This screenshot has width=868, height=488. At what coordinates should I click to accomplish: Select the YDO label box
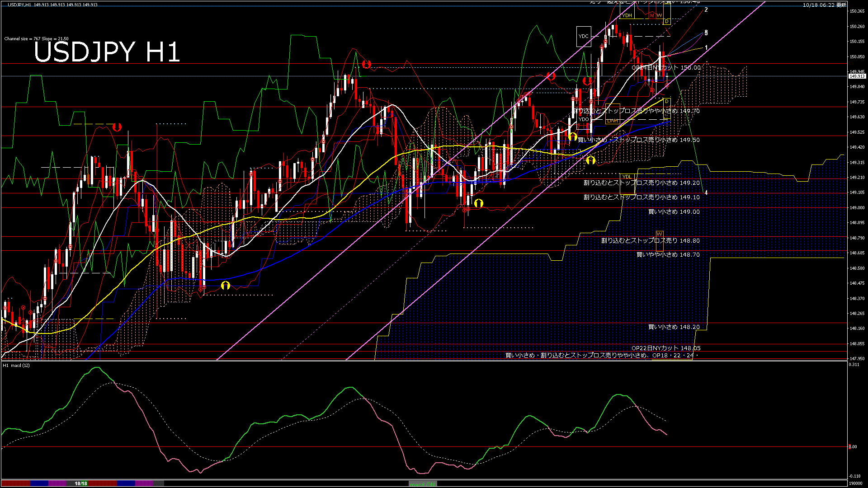tap(584, 119)
